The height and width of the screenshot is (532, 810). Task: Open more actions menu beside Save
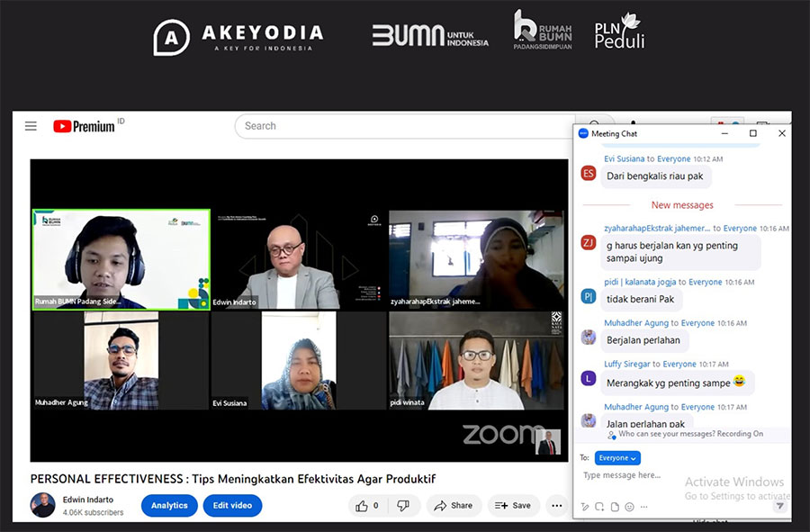pos(557,506)
